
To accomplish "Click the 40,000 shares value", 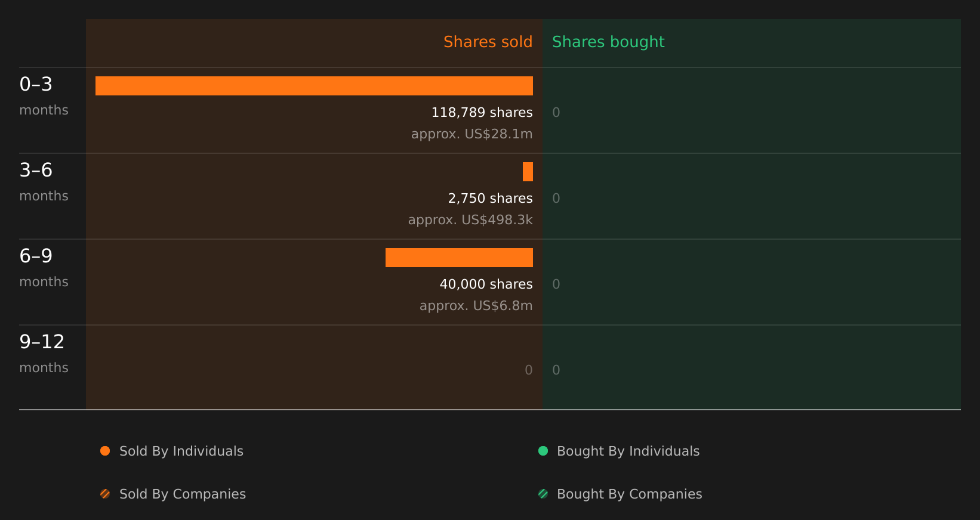I will click(x=486, y=284).
